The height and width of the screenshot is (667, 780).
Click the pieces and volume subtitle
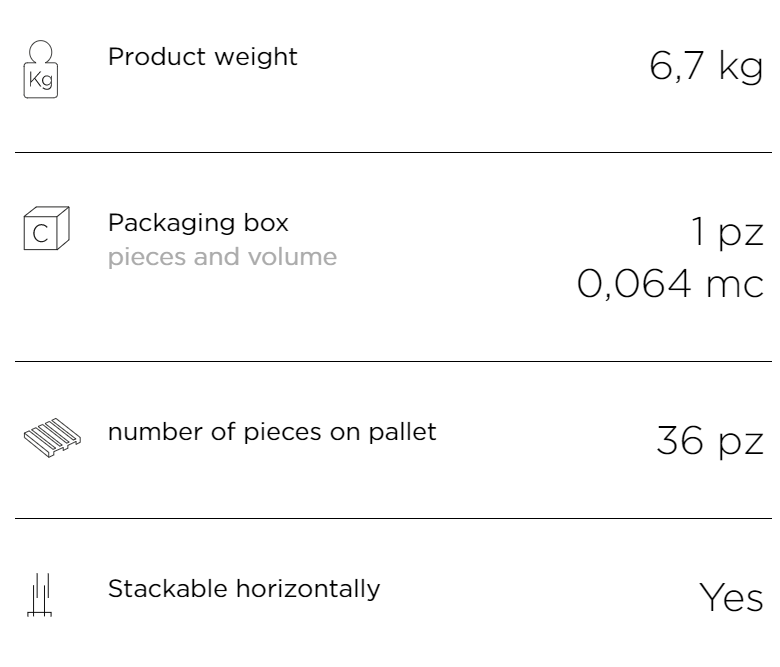[222, 257]
